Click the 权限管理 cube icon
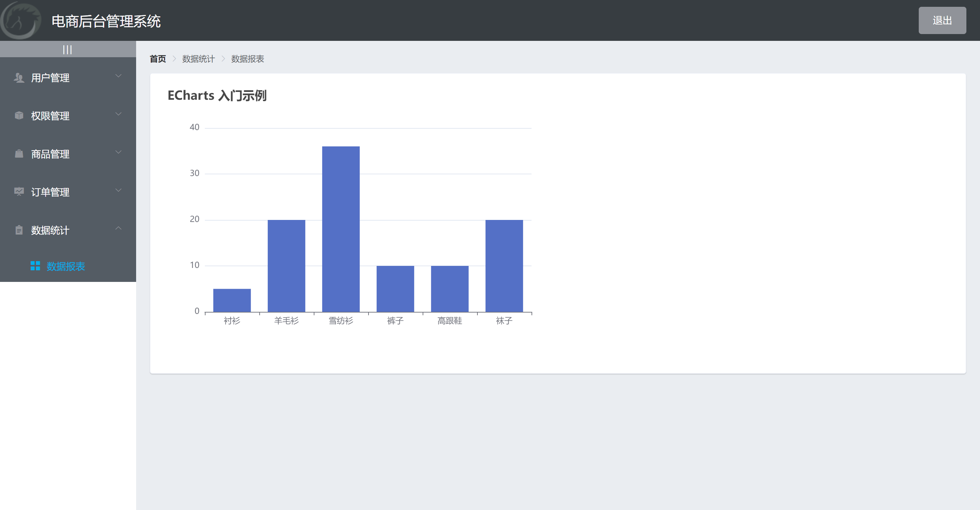This screenshot has height=510, width=980. (19, 115)
